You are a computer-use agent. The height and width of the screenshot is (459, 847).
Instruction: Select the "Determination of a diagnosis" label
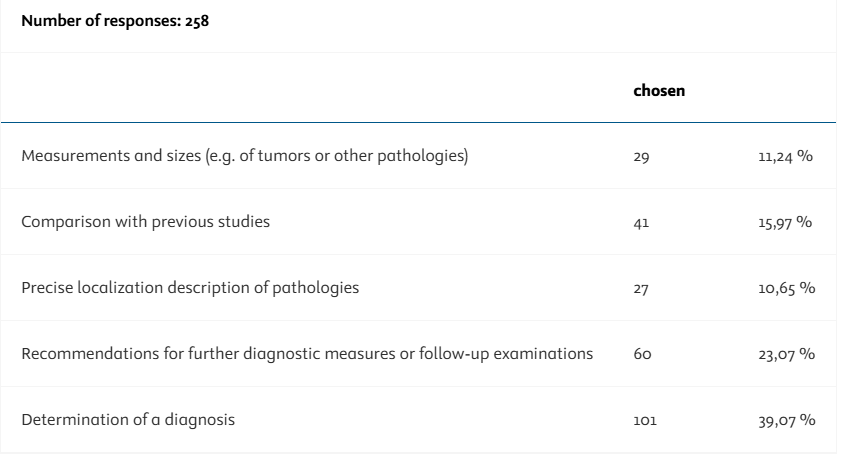pos(129,420)
